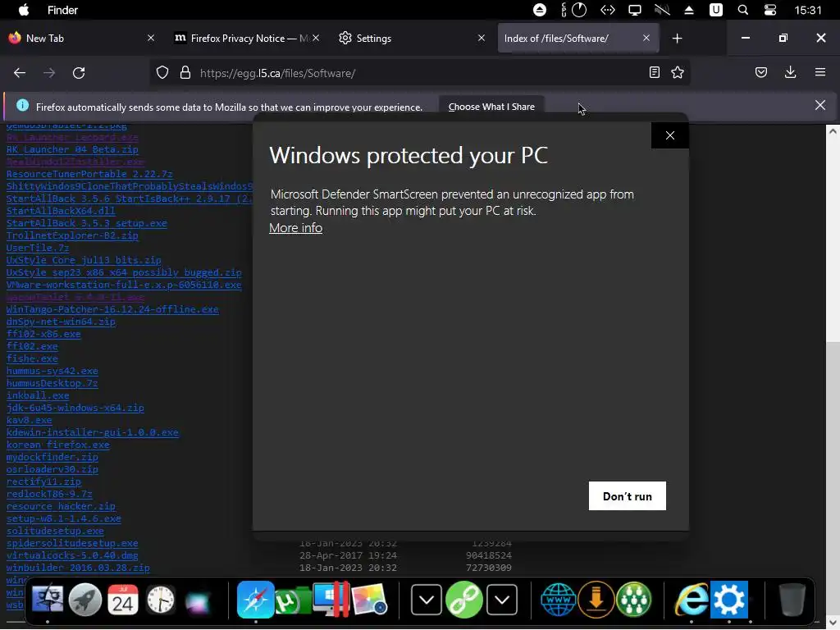Screen dimensions: 840x630
Task: Open Safari compass icon in dock
Action: click(255, 600)
